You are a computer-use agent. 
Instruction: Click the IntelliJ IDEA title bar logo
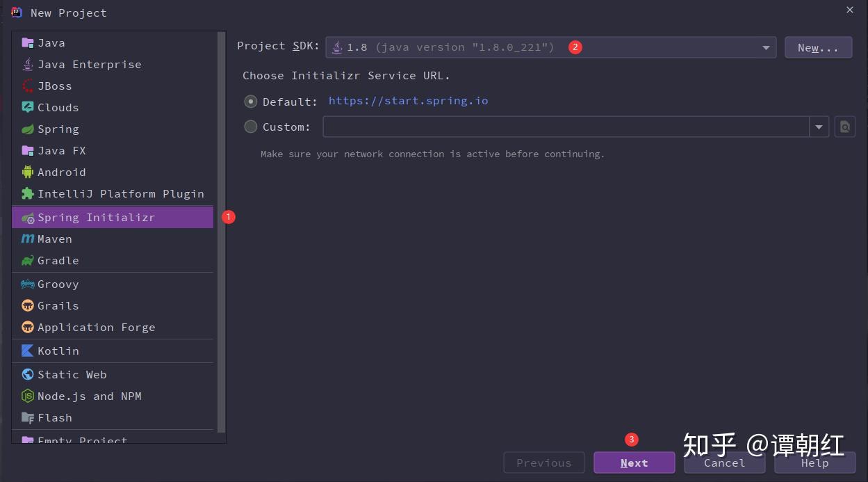point(17,13)
